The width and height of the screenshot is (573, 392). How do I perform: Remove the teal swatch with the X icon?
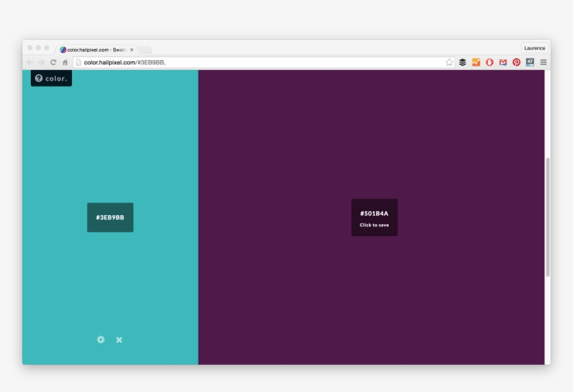[x=119, y=340]
